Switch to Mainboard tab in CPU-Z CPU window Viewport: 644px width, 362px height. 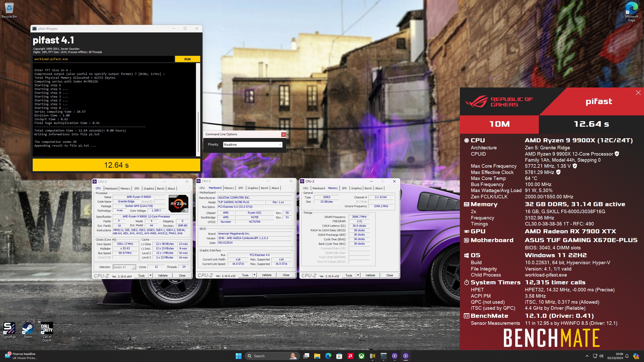[111, 189]
